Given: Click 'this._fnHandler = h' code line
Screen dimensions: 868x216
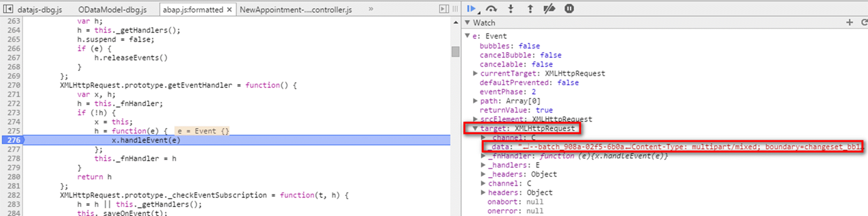Looking at the screenshot, I should [135, 159].
